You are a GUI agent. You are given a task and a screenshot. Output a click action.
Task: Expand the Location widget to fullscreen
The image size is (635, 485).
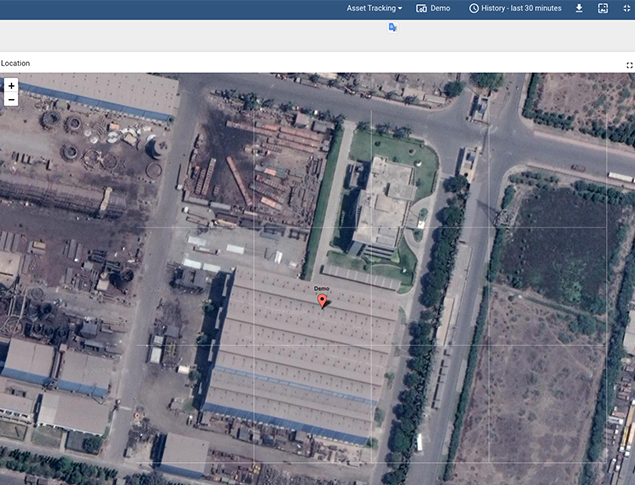[629, 64]
